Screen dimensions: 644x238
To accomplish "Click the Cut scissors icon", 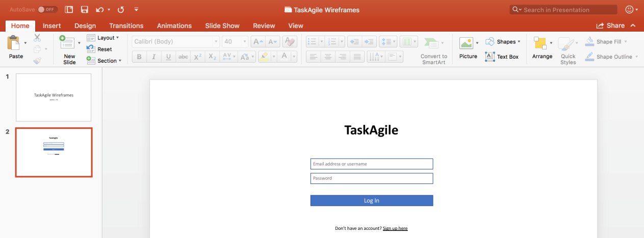I will [37, 38].
